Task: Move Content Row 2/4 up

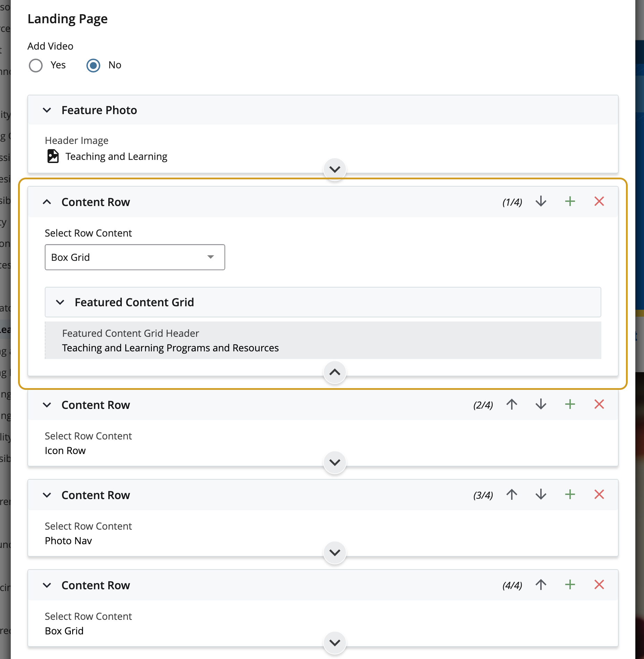Action: (x=512, y=404)
